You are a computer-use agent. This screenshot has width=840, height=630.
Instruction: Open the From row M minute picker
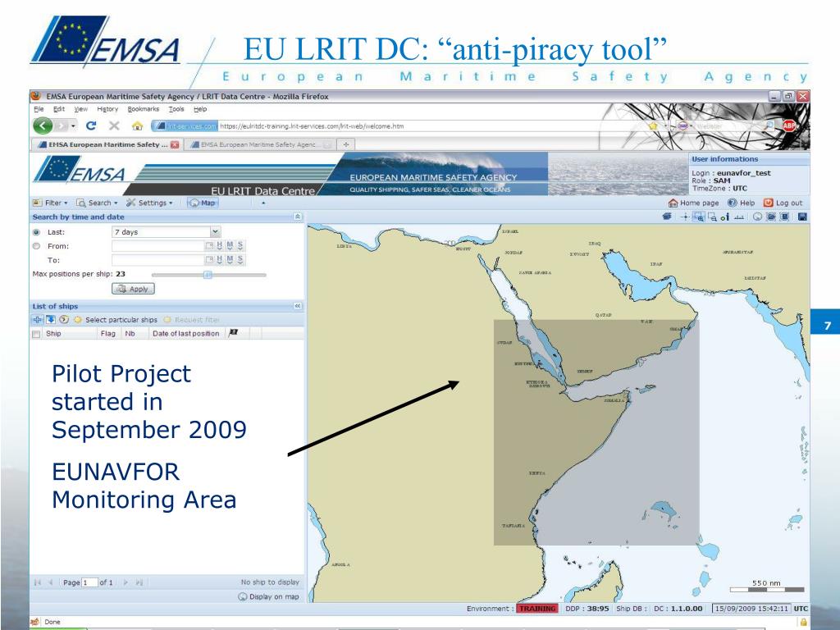(230, 245)
